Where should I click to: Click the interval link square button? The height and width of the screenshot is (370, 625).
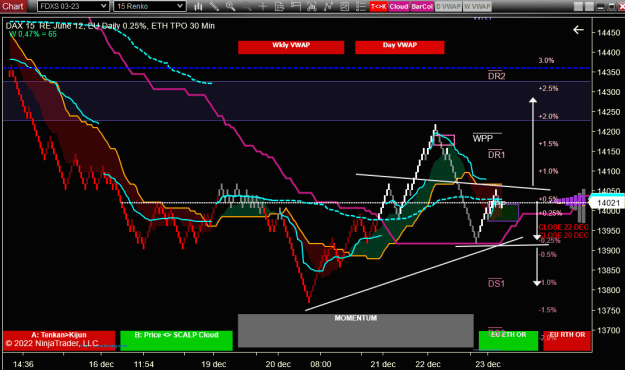point(589,6)
